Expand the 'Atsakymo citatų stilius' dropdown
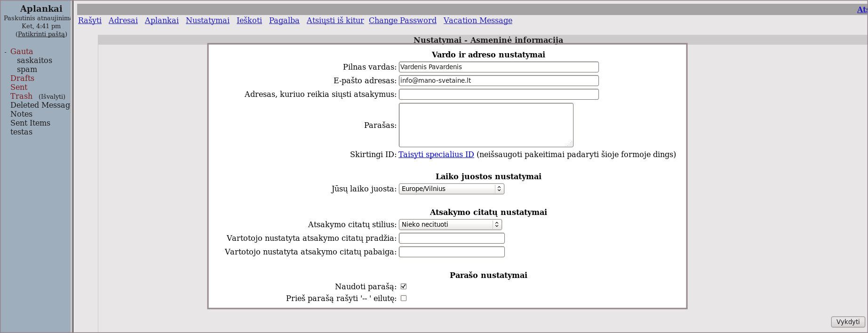The height and width of the screenshot is (333, 868). pyautogui.click(x=450, y=225)
